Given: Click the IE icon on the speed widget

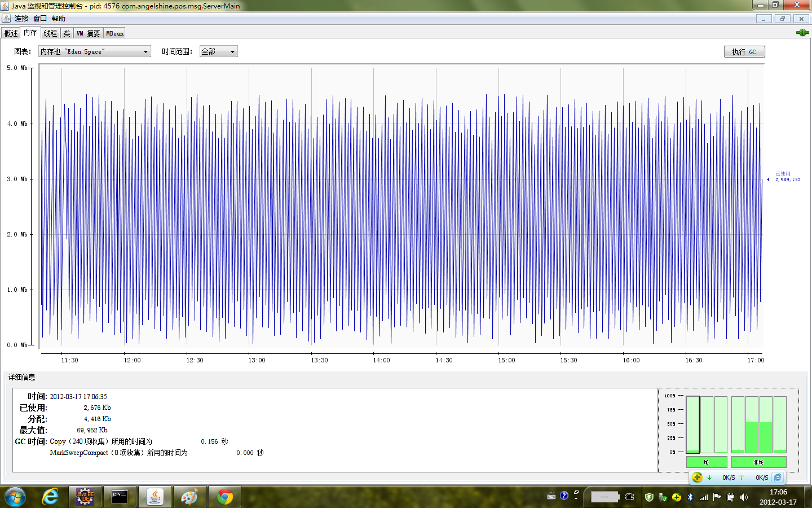Looking at the screenshot, I should pyautogui.click(x=778, y=478).
